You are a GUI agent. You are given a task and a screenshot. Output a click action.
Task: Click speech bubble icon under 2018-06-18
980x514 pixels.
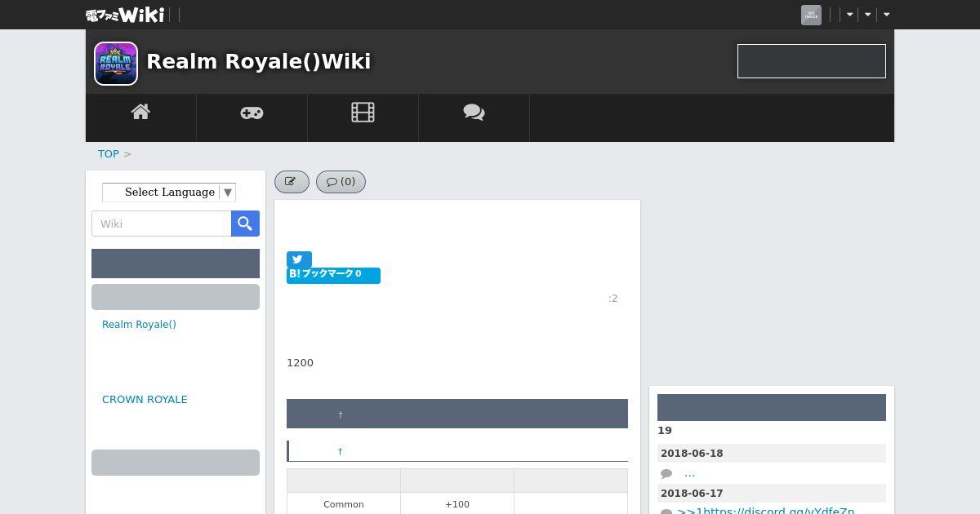coord(666,474)
